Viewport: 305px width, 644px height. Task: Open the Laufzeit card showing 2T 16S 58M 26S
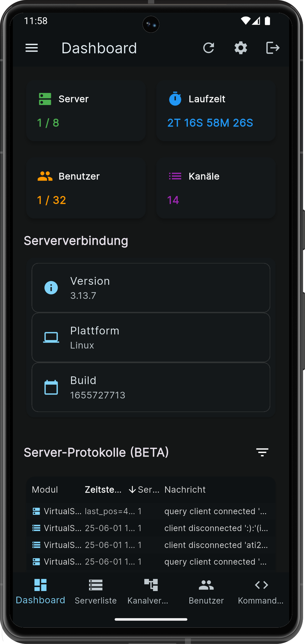[216, 110]
